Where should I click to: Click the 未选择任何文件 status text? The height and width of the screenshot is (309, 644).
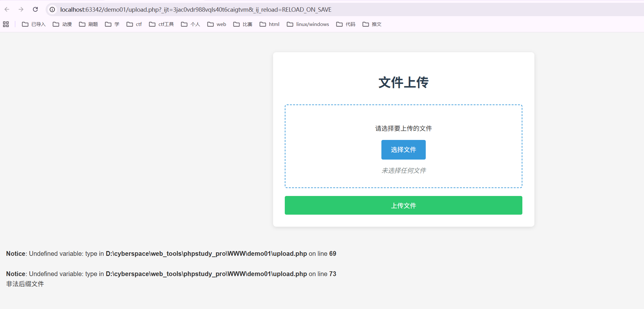(404, 171)
